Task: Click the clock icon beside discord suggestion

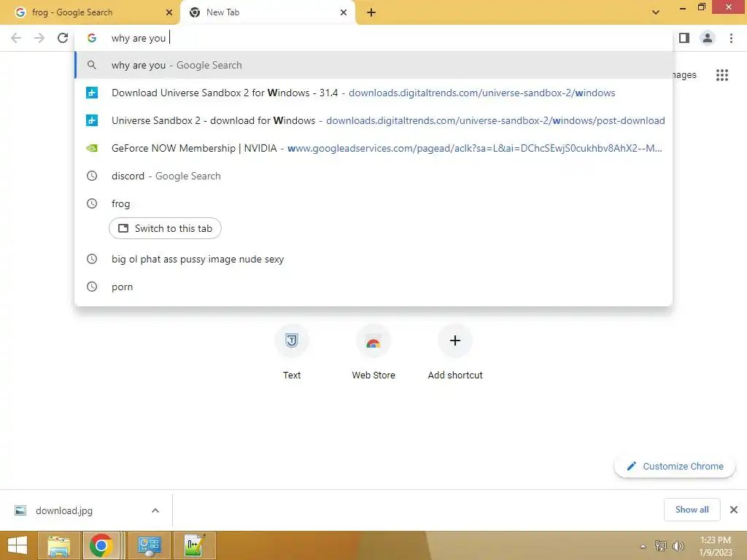Action: pyautogui.click(x=92, y=176)
